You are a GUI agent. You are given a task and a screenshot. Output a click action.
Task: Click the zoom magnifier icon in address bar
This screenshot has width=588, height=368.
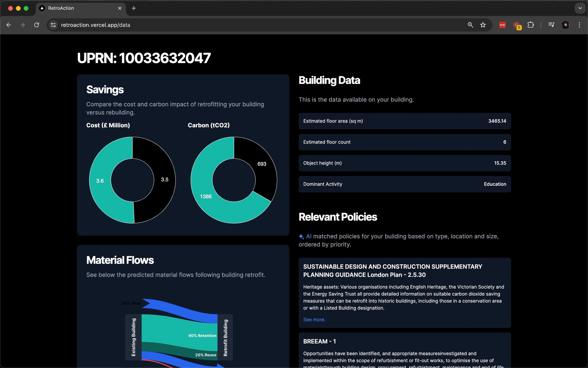click(470, 25)
